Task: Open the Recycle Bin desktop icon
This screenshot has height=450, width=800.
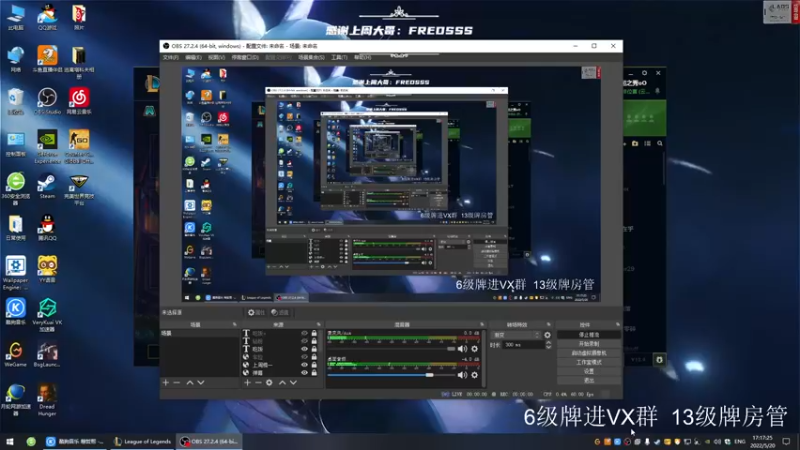Action: click(16, 101)
